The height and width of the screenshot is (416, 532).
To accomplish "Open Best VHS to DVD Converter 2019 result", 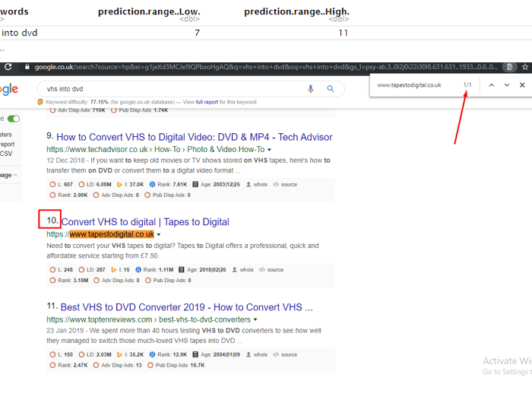I will [x=187, y=307].
